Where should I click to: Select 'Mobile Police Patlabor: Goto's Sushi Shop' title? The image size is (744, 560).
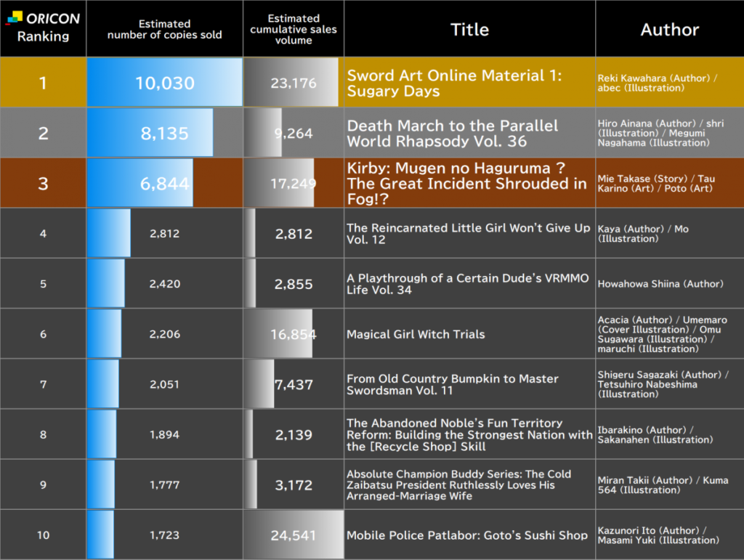[467, 535]
